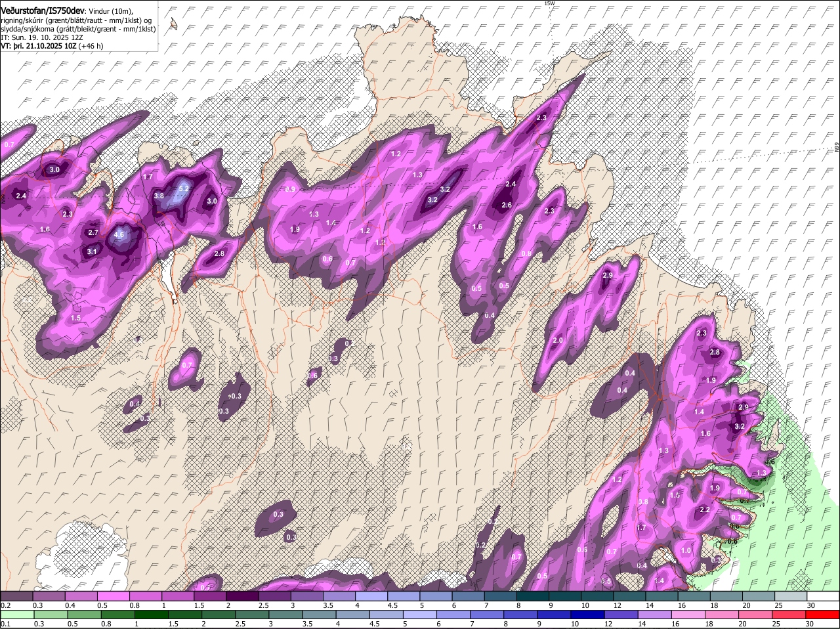Click the red 30 swatch in rain legend
This screenshot has height=629, width=840.
click(823, 615)
